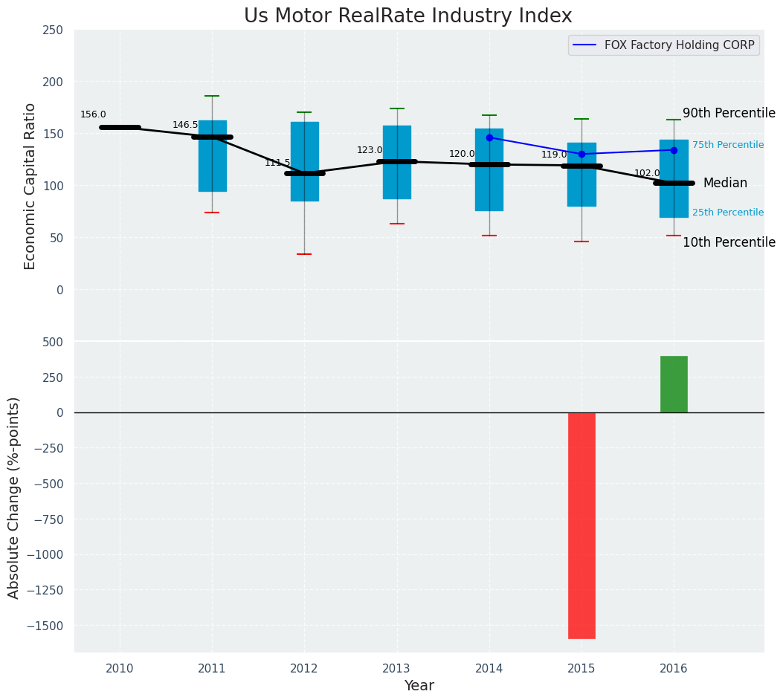Click the Median annotation beside 2016

coord(724,183)
